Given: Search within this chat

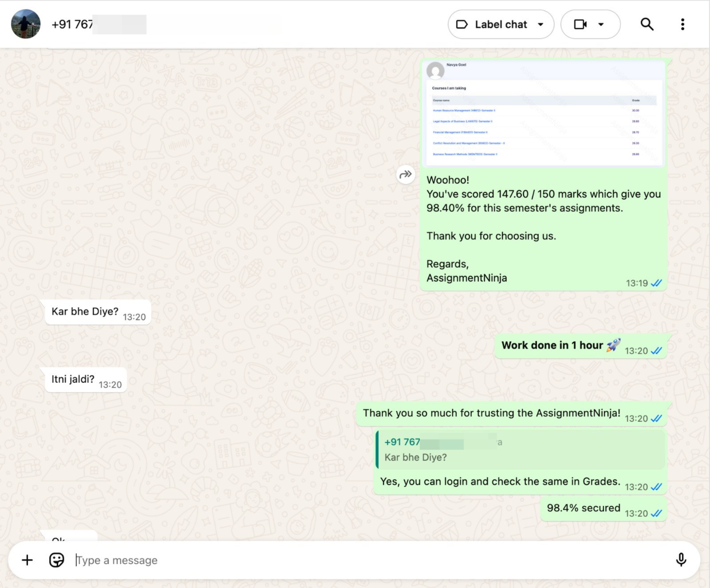Looking at the screenshot, I should coord(647,24).
